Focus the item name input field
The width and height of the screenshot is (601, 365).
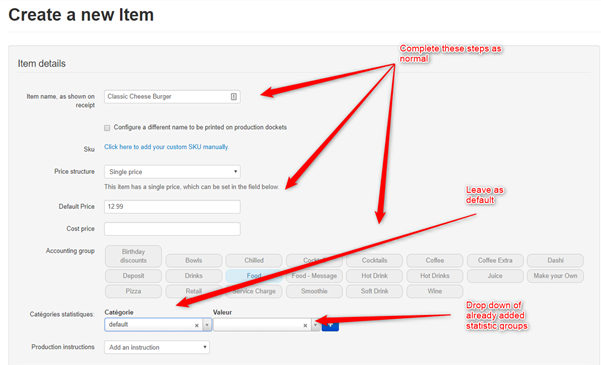point(172,97)
